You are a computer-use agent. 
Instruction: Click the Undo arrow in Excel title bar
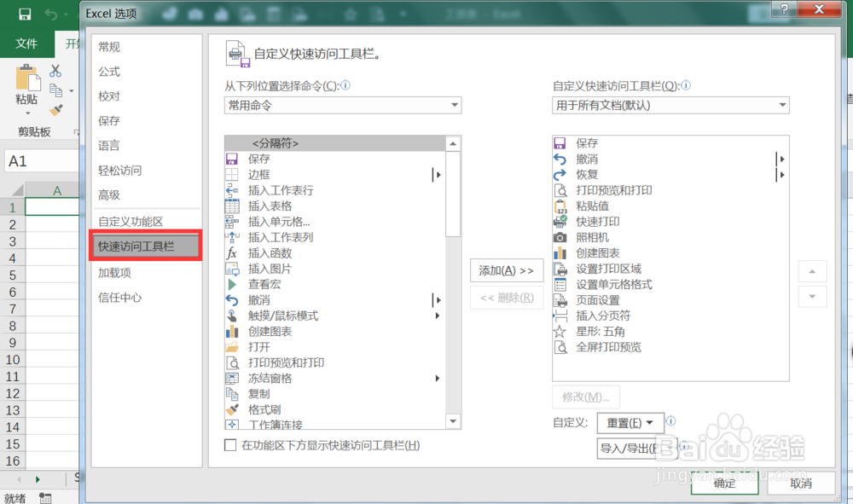51,14
